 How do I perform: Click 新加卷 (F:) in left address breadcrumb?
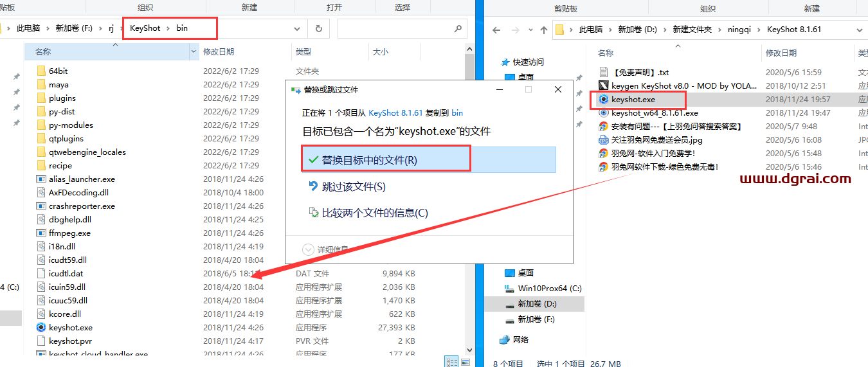pyautogui.click(x=75, y=28)
